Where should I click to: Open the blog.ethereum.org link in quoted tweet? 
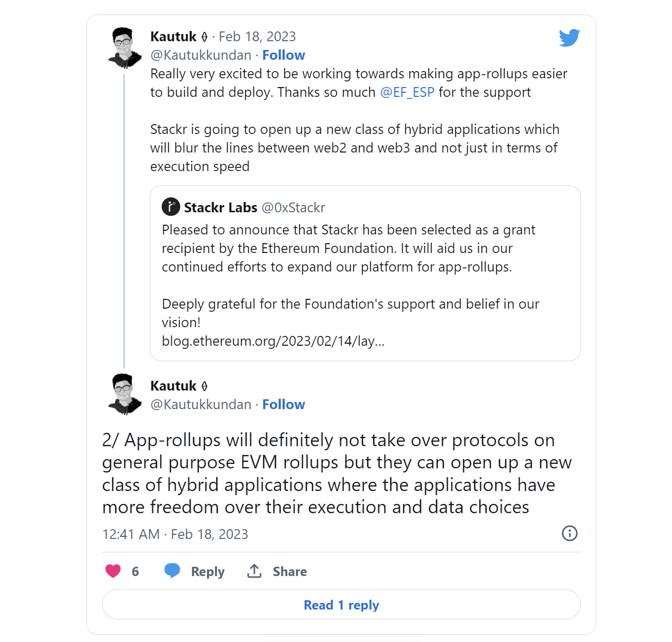[x=273, y=341]
